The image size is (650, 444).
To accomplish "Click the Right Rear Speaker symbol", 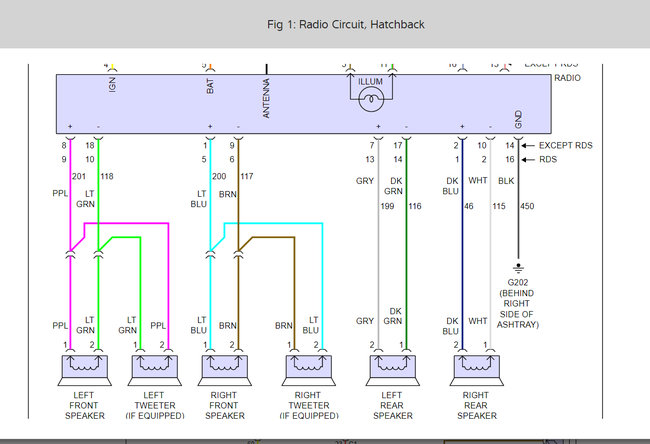I will tap(477, 371).
